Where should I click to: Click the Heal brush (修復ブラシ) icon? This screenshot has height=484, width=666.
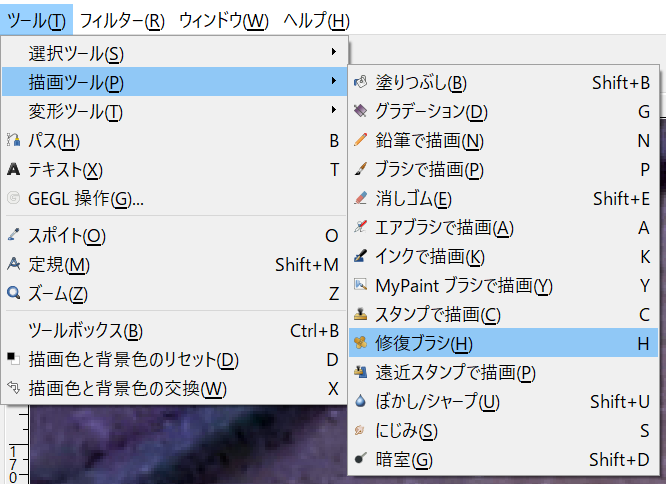(361, 344)
